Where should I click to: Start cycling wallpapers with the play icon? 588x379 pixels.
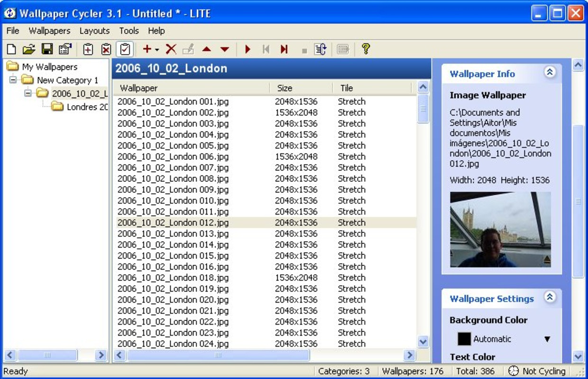pyautogui.click(x=248, y=49)
